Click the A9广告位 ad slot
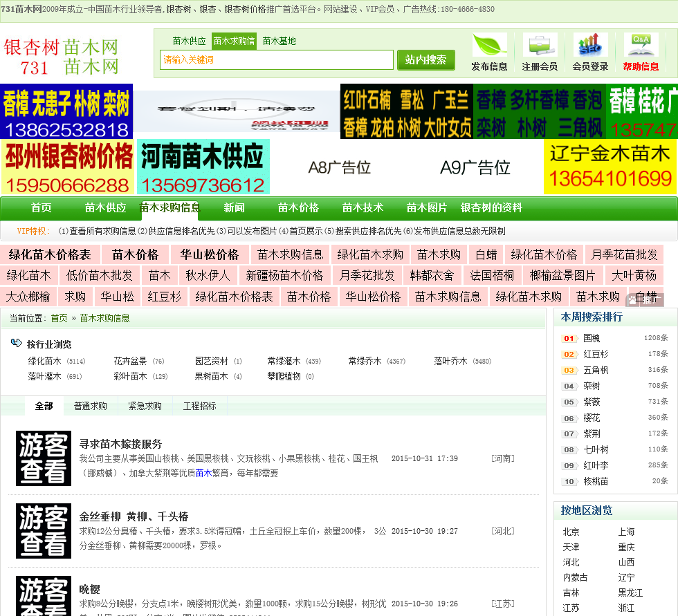 tap(475, 167)
